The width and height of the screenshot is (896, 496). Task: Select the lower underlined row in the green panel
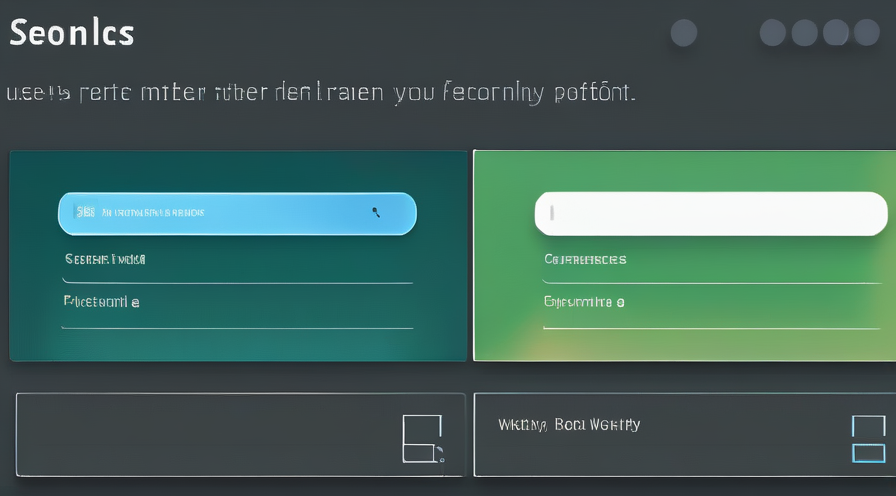coord(711,309)
